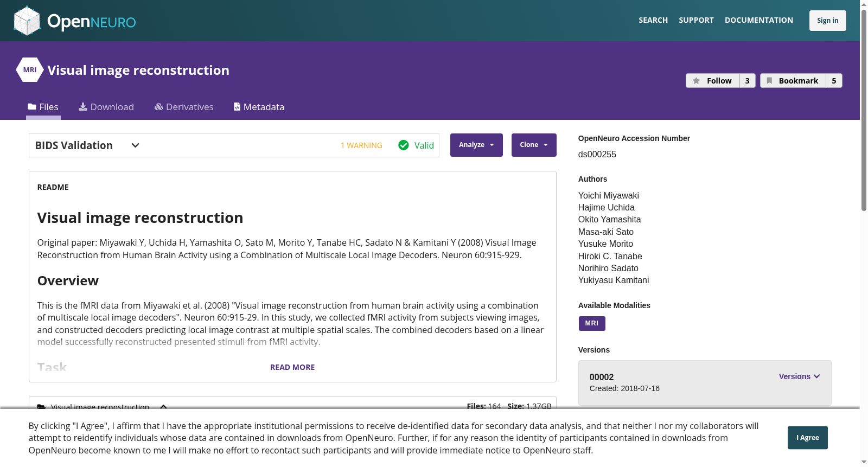Click accession number ds000255

597,154
